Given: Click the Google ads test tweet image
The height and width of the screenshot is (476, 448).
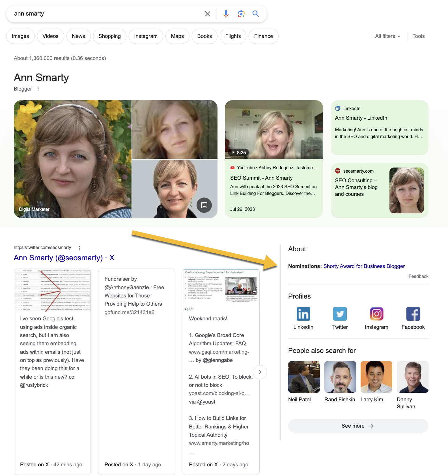Looking at the screenshot, I should [x=52, y=290].
